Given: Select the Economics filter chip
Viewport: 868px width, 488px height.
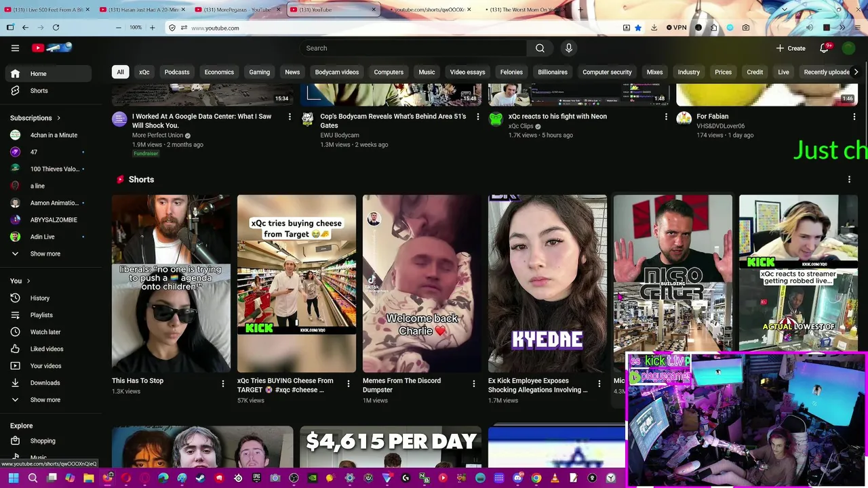Looking at the screenshot, I should pyautogui.click(x=219, y=72).
